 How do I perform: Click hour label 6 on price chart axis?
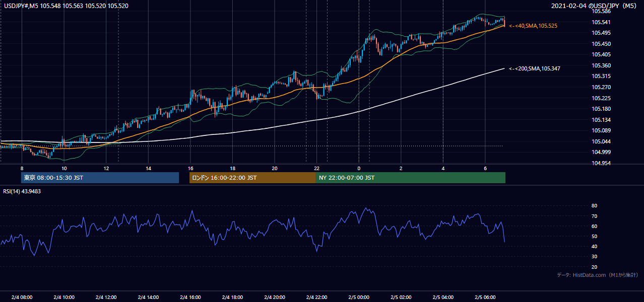click(x=485, y=168)
